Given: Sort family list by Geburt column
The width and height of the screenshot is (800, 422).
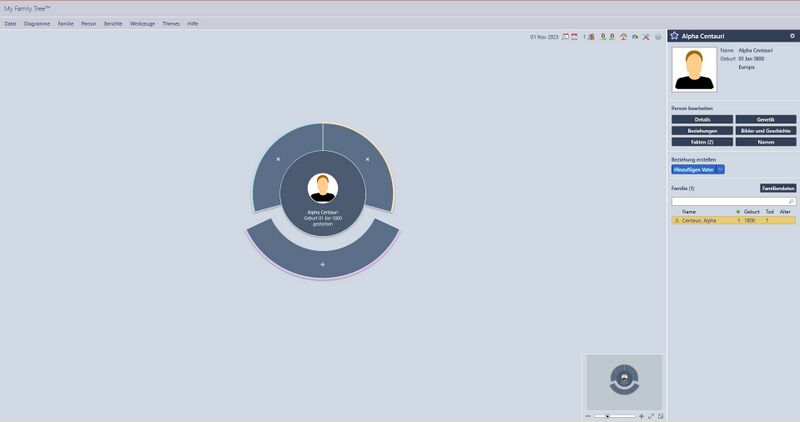Looking at the screenshot, I should coord(751,212).
